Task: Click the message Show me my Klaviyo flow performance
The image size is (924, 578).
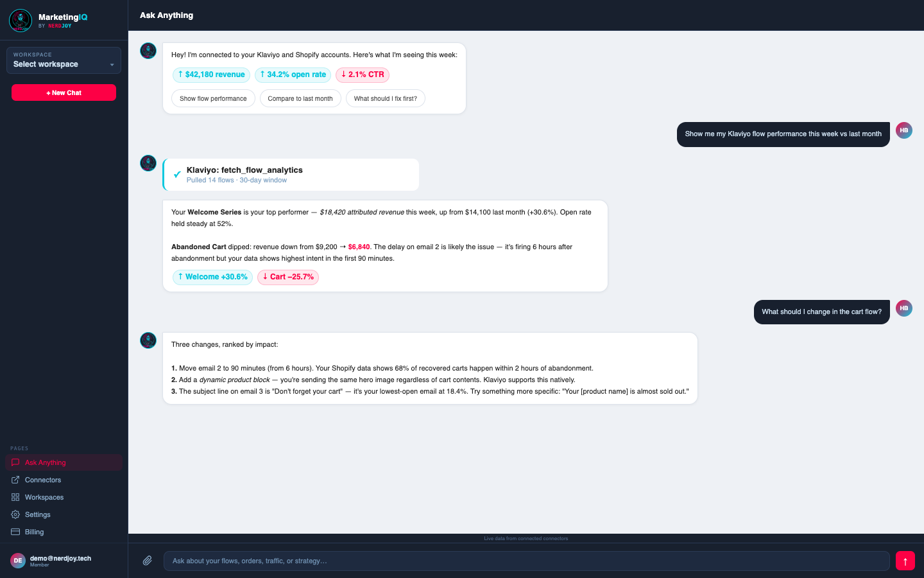Action: click(x=783, y=134)
